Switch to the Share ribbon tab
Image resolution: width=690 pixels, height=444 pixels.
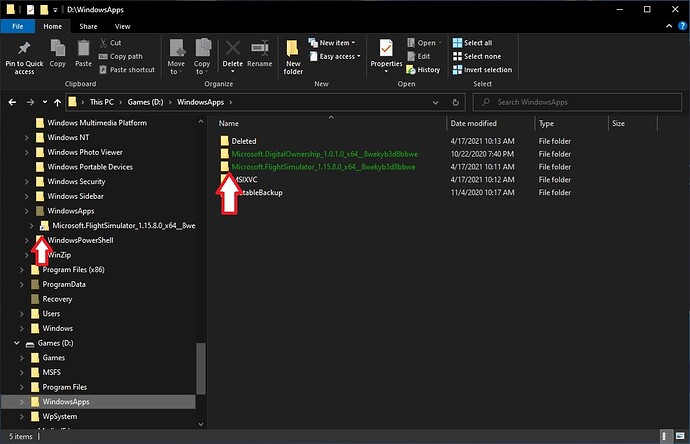88,26
